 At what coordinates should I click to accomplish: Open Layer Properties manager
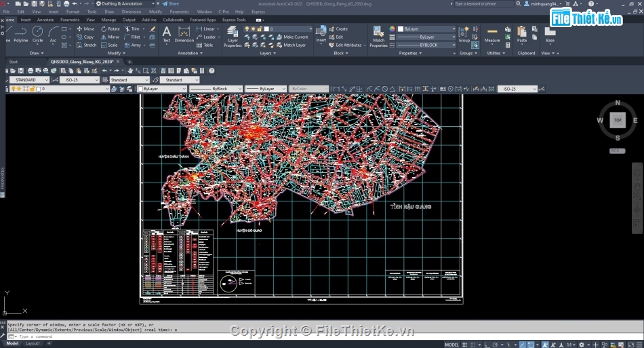[x=233, y=37]
